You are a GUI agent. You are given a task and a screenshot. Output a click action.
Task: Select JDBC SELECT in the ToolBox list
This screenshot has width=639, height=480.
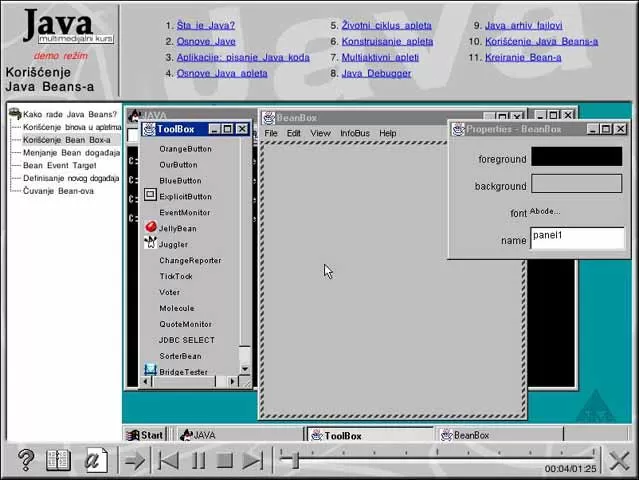(187, 340)
